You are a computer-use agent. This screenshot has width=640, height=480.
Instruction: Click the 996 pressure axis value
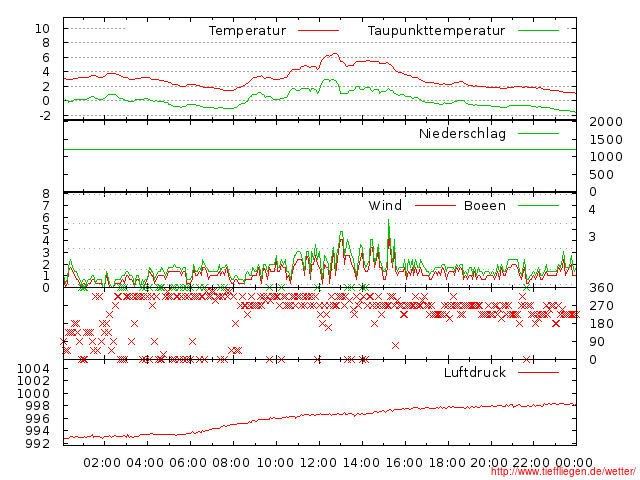pyautogui.click(x=38, y=418)
